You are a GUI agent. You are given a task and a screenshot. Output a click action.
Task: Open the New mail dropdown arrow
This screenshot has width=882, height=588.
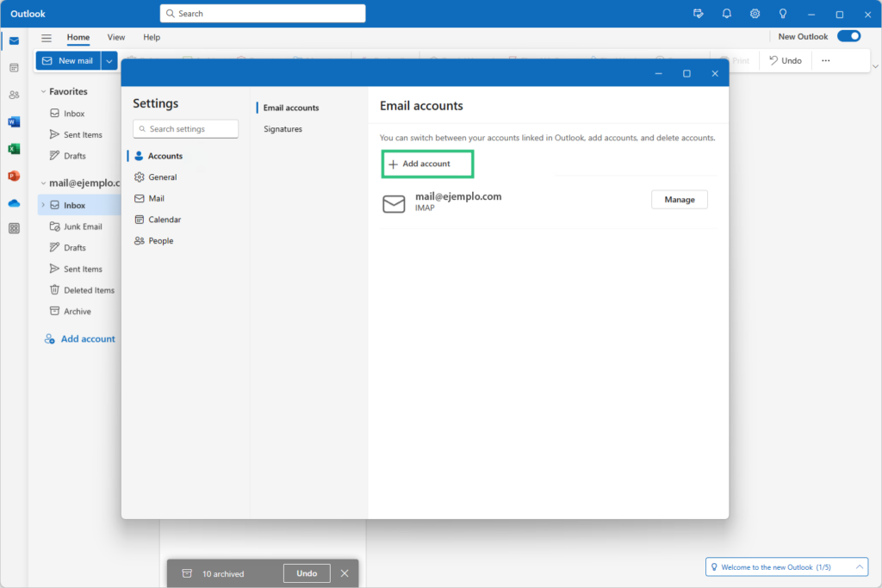109,61
